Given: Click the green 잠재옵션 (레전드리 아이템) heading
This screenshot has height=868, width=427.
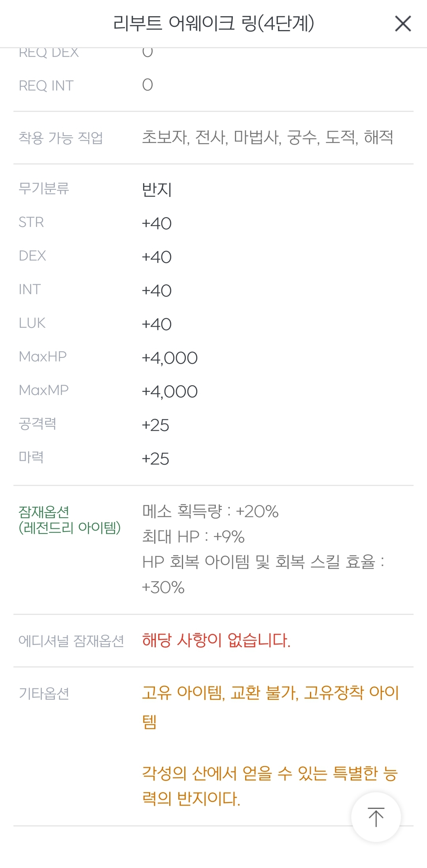Looking at the screenshot, I should pos(69,520).
